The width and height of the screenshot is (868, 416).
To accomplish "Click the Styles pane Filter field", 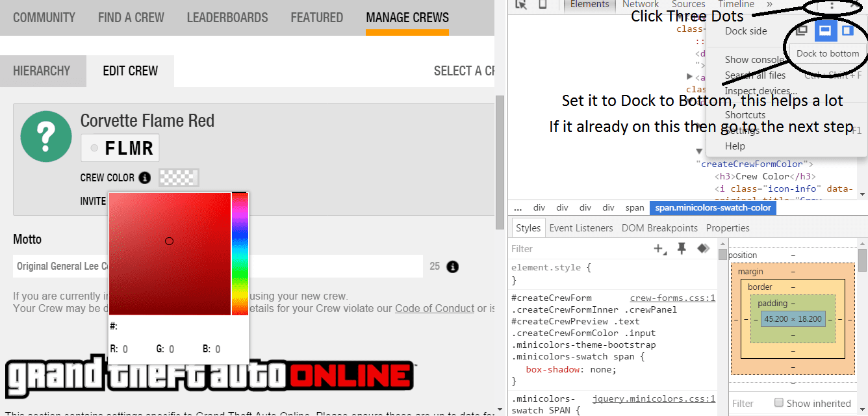I will [578, 249].
